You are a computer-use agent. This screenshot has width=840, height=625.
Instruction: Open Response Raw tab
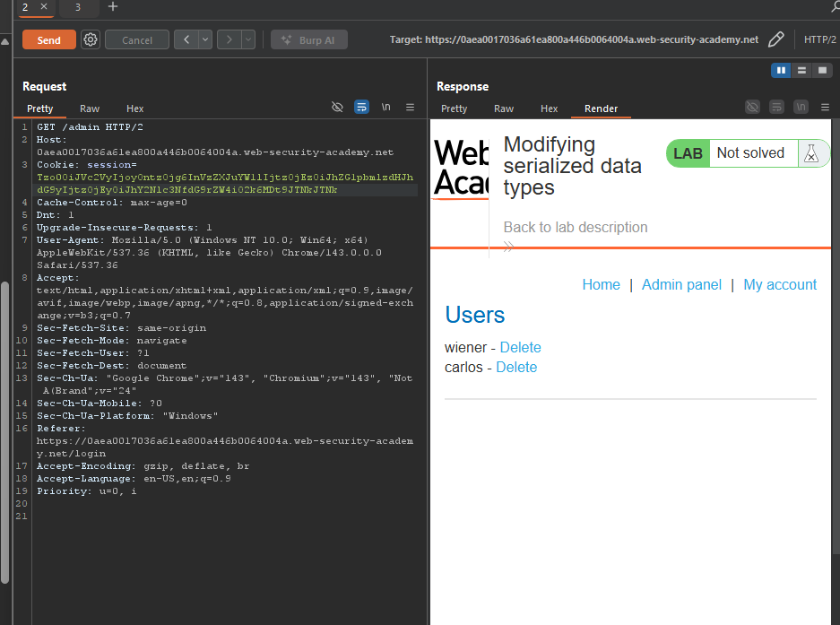(504, 109)
